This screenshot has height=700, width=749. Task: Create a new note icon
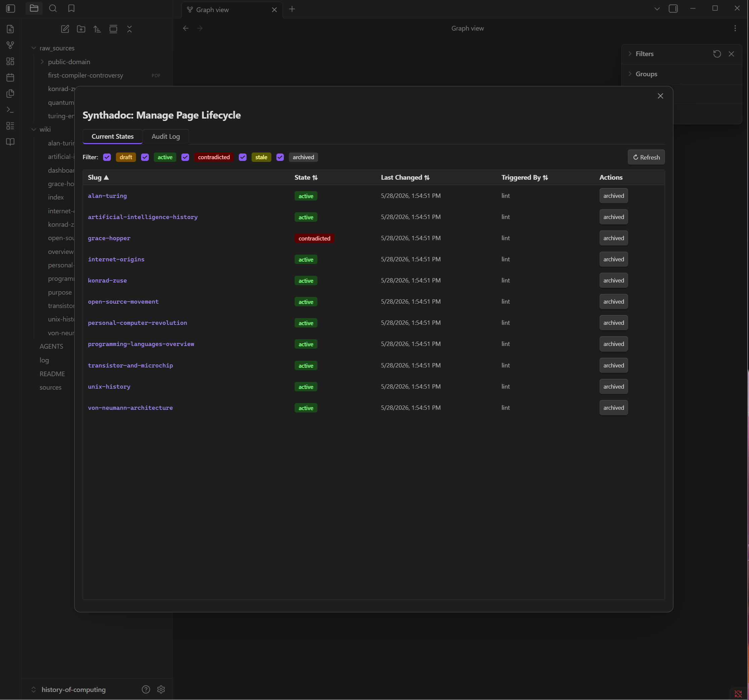[x=65, y=29]
